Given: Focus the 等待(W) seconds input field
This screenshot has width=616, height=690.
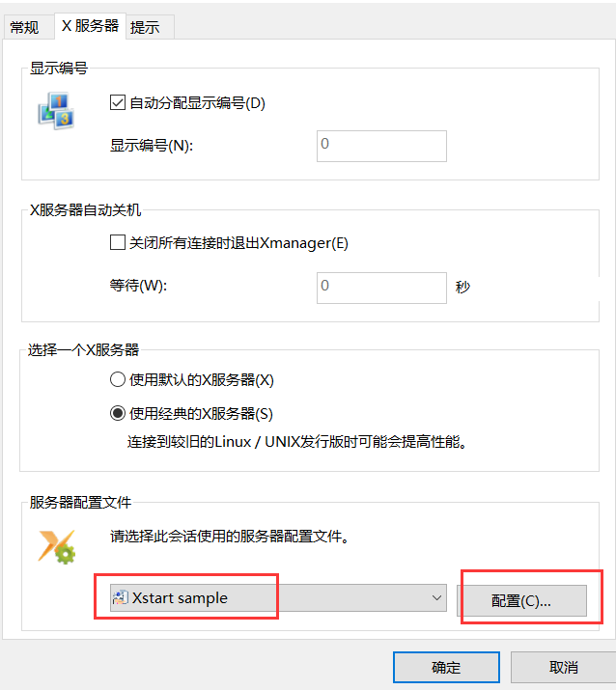Looking at the screenshot, I should (x=381, y=288).
